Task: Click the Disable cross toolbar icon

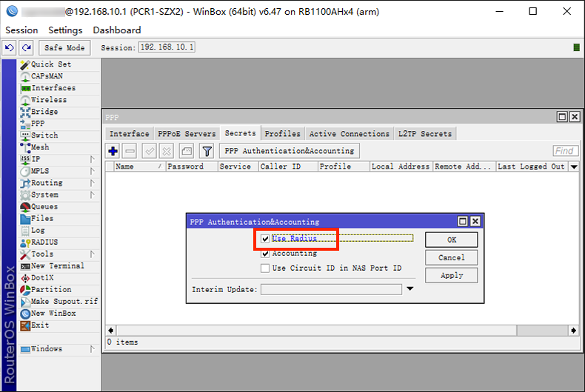Action: coord(167,151)
